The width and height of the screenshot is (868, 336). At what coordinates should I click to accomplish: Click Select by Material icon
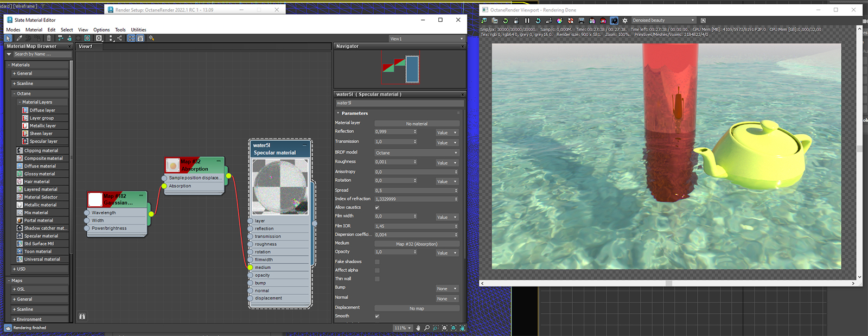tap(151, 38)
